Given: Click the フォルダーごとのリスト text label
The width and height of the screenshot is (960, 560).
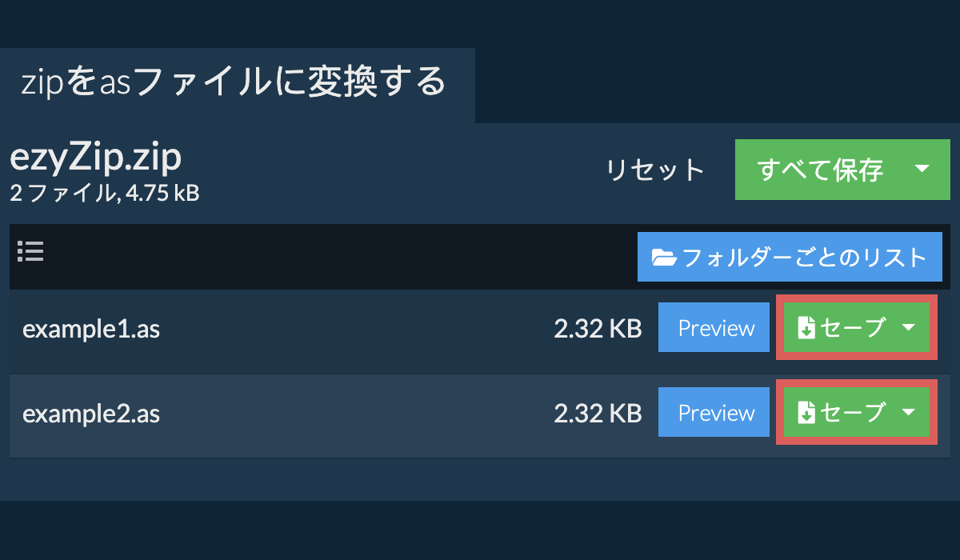Looking at the screenshot, I should click(804, 258).
